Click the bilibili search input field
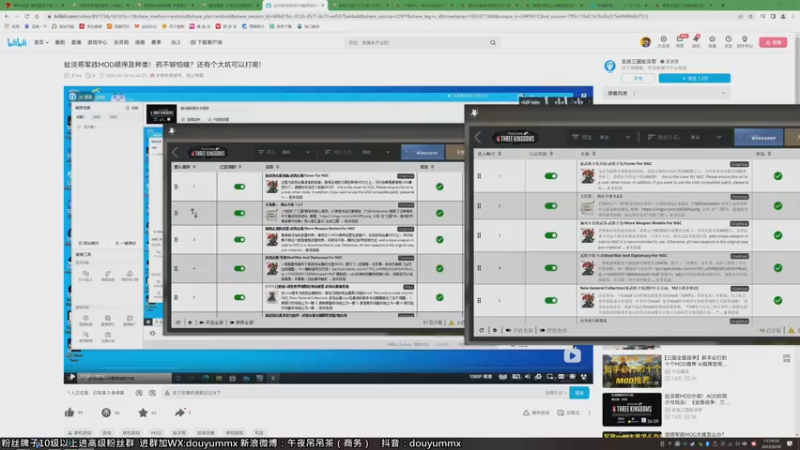The image size is (800, 450). click(416, 42)
